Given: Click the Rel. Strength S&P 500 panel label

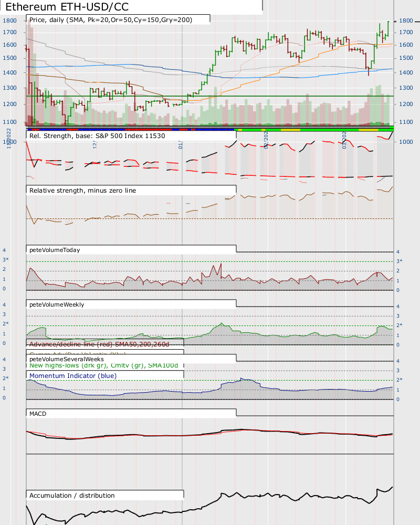Looking at the screenshot, I should 97,136.
